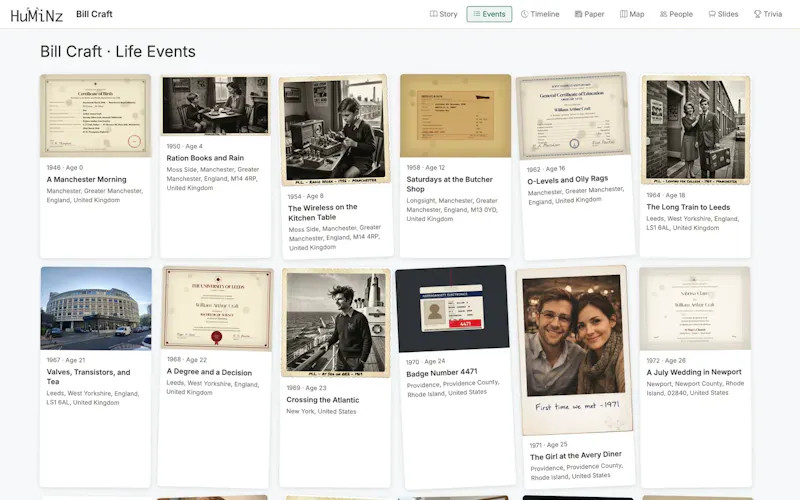Open the Crossing the Atlantic ship photo
The image size is (800, 500).
pyautogui.click(x=336, y=323)
